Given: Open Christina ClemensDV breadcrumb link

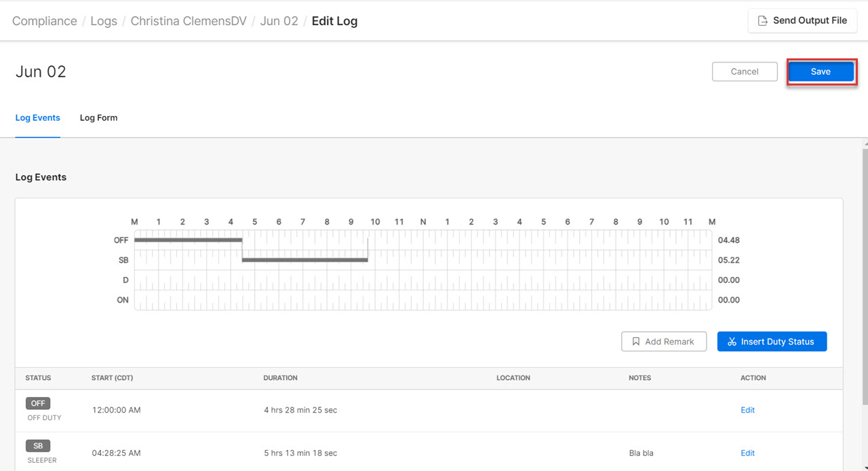Looking at the screenshot, I should coord(189,21).
